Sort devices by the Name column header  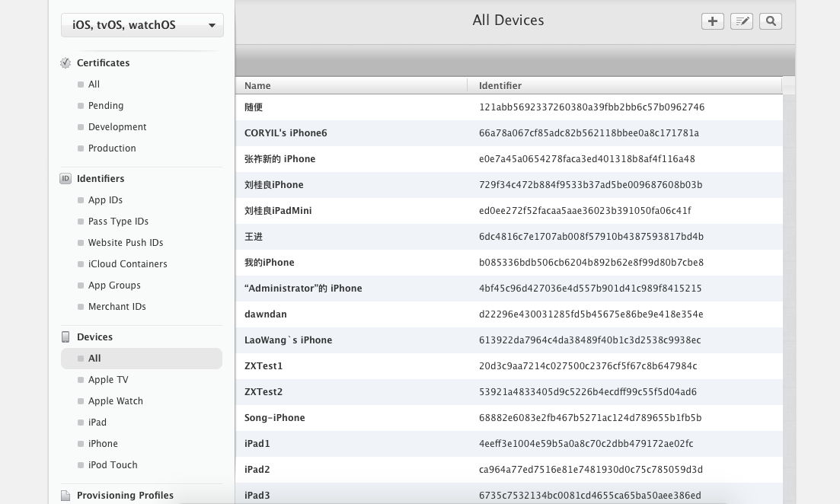click(x=257, y=86)
